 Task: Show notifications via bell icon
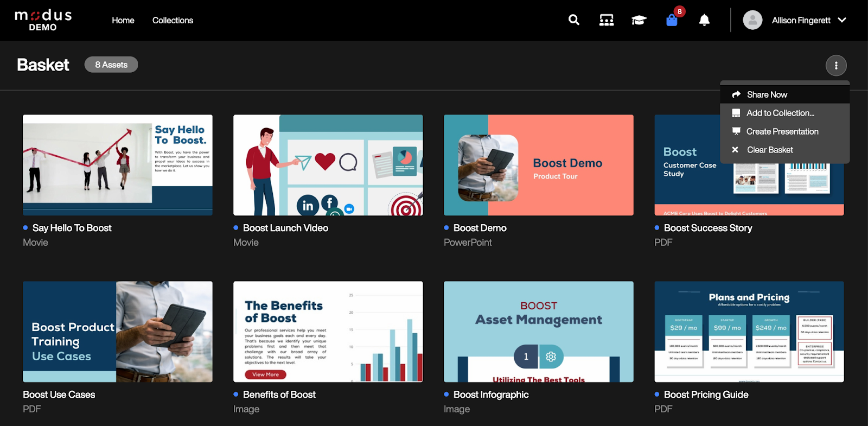[x=704, y=21]
